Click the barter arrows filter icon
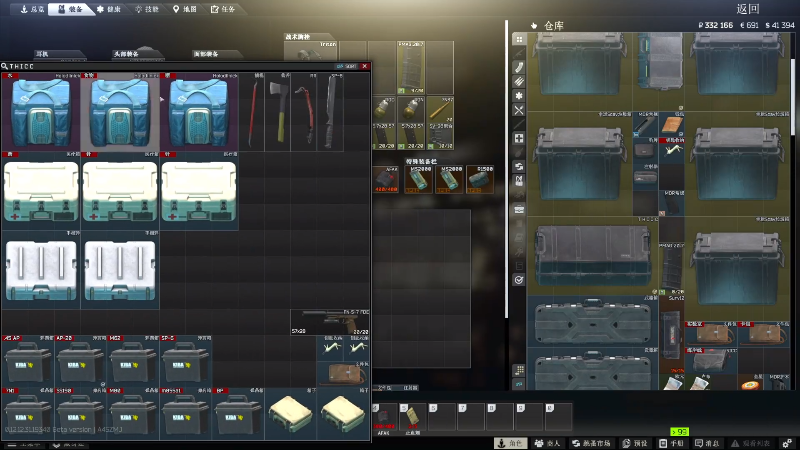800x450 pixels. (519, 166)
